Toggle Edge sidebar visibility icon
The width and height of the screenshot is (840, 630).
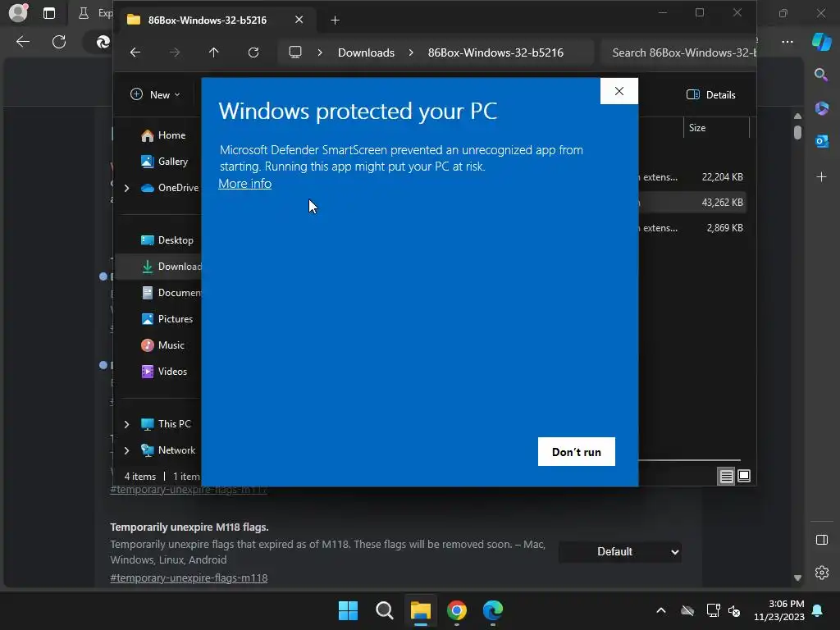pyautogui.click(x=821, y=540)
